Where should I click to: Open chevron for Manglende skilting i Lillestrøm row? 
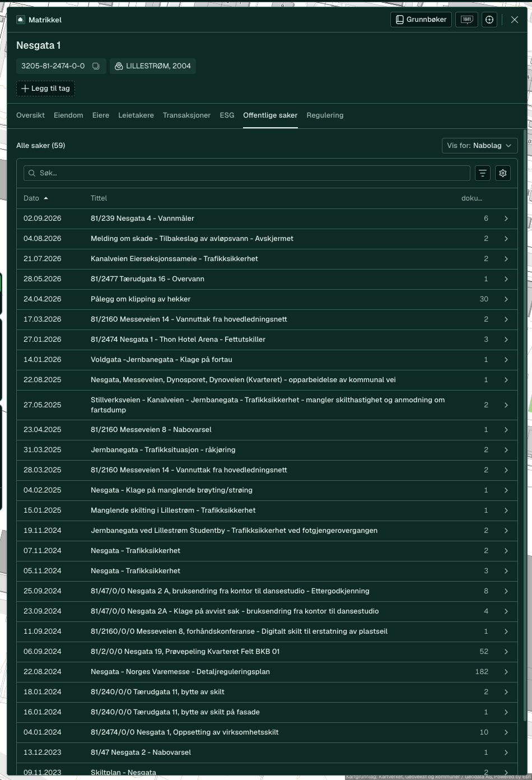[506, 510]
